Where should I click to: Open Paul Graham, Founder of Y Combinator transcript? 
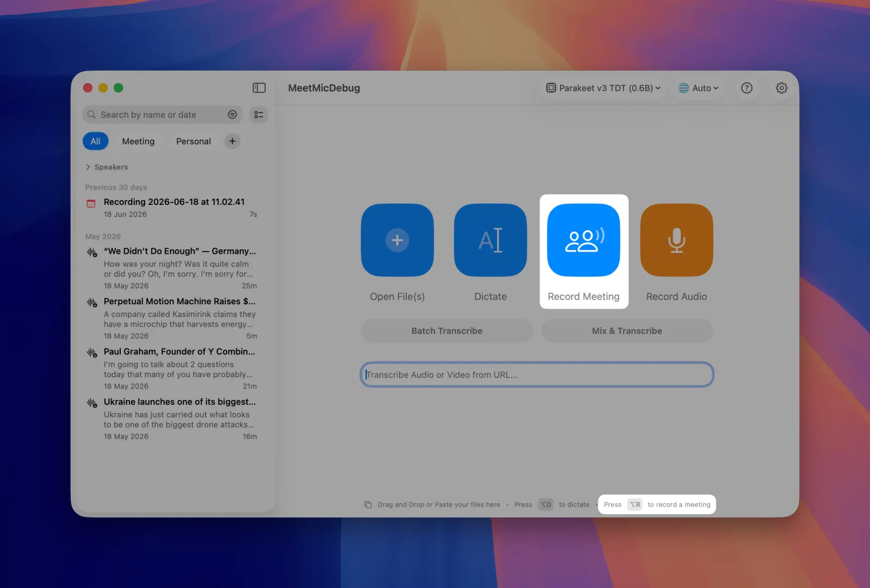[x=171, y=368]
